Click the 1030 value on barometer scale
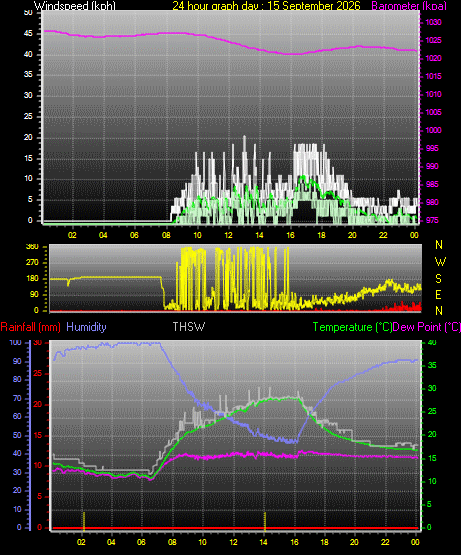Screen dimensions: 461x555 [x=433, y=22]
